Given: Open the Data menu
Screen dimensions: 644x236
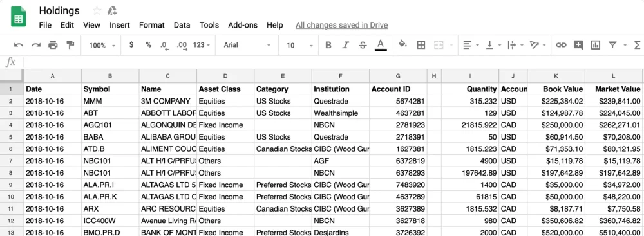Looking at the screenshot, I should tap(182, 25).
